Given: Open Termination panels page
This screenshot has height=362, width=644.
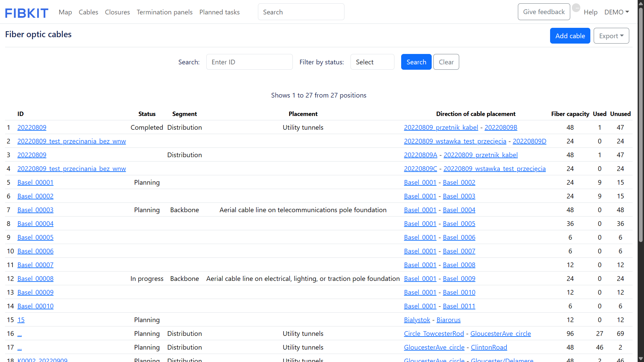Looking at the screenshot, I should tap(165, 12).
